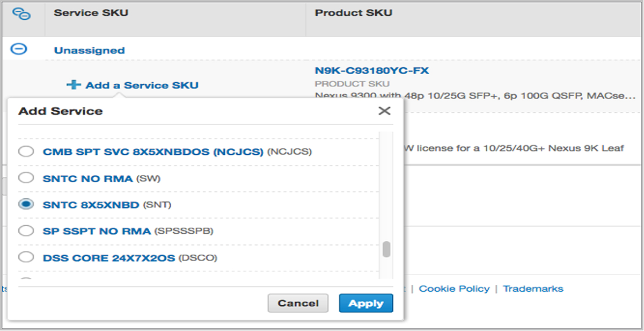Choose SP SSPT NO RMA radio option
Screen dimensions: 644x331
pyautogui.click(x=26, y=231)
